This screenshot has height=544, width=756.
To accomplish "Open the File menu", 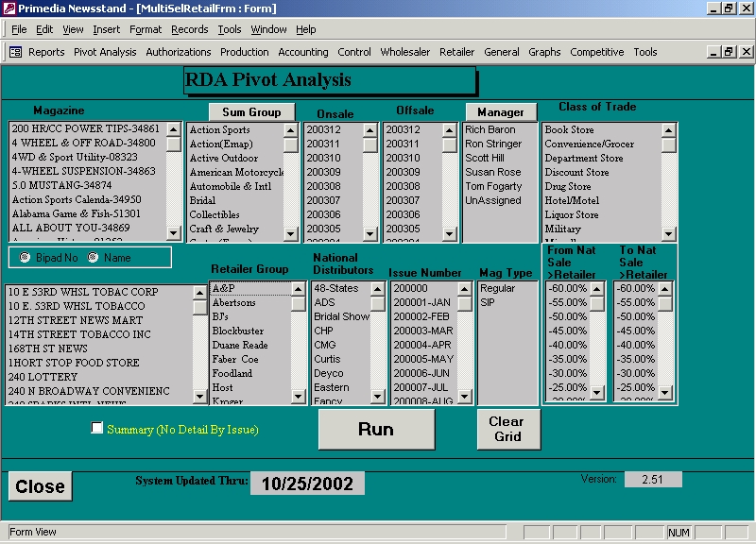I will coord(19,29).
